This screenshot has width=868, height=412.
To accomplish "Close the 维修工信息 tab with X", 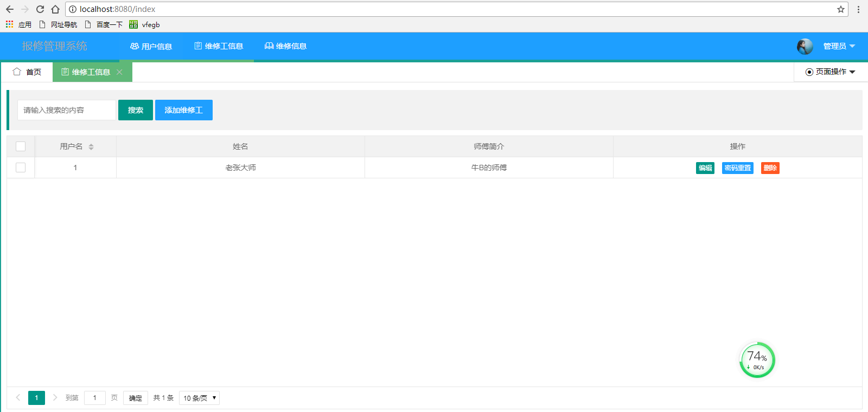I will (119, 72).
